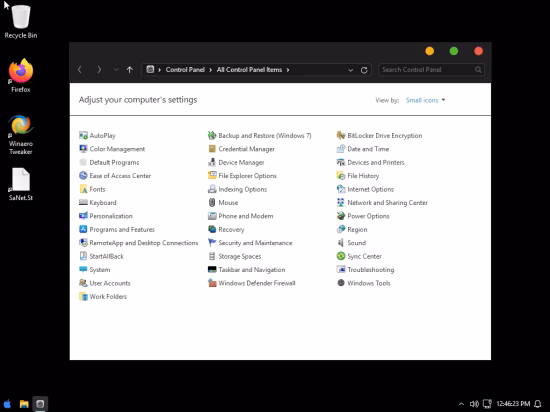Click the Mouse icon

tap(212, 203)
